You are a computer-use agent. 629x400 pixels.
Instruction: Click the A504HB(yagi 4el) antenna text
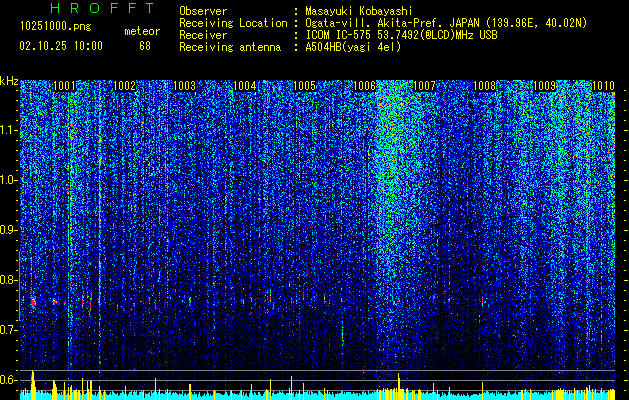click(x=353, y=47)
